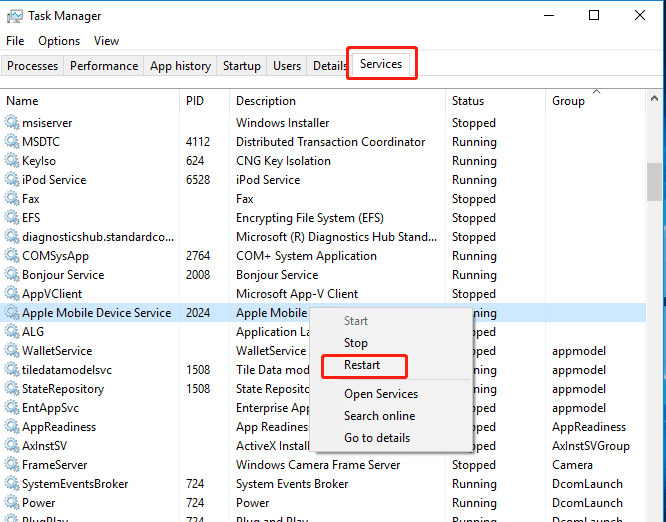Screen dimensions: 666x522
Task: Click the WalletService gear icon
Action: point(12,351)
